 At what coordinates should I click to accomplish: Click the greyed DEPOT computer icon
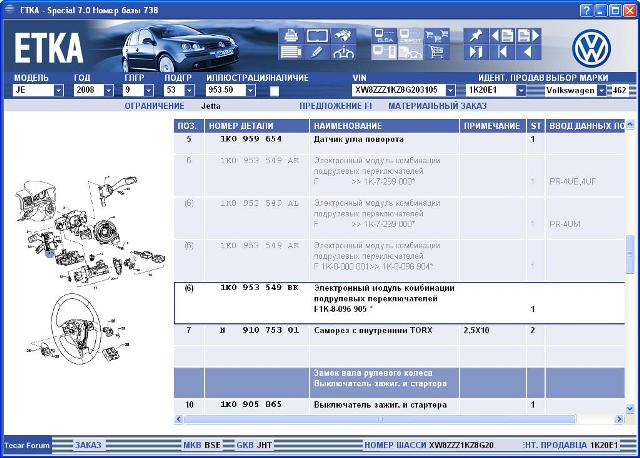click(x=410, y=36)
